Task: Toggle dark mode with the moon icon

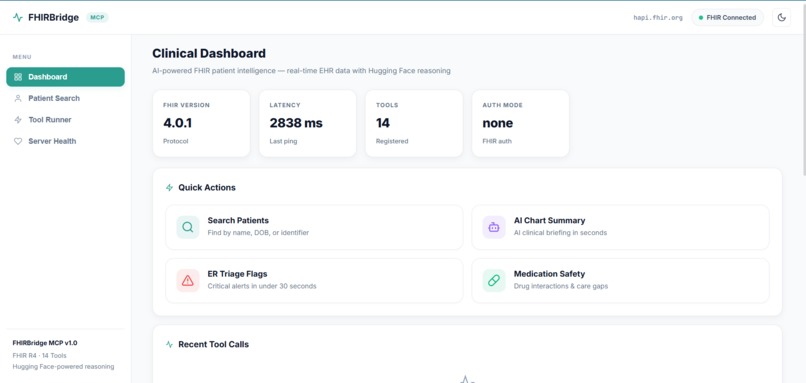Action: (781, 17)
